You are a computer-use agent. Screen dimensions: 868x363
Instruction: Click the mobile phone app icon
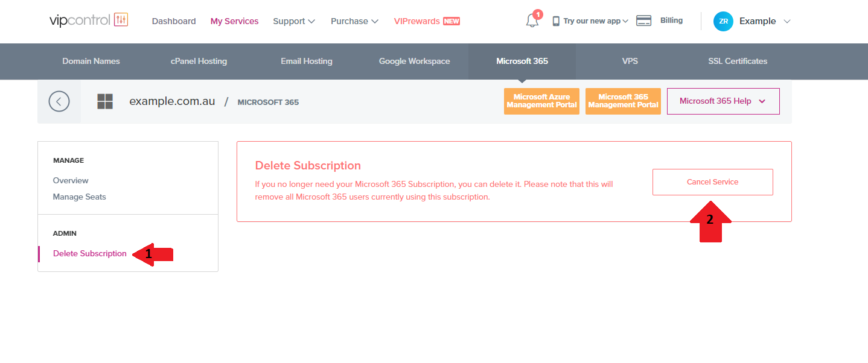click(x=556, y=21)
